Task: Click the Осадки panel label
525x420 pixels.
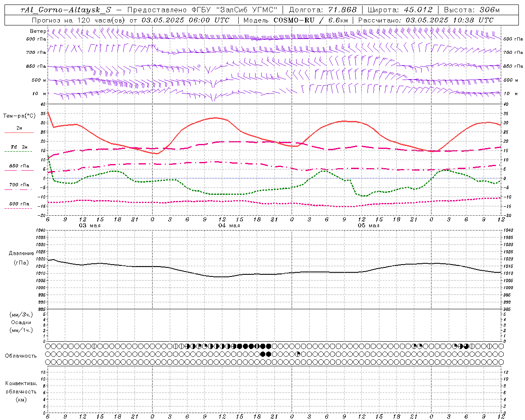Action: (21, 322)
